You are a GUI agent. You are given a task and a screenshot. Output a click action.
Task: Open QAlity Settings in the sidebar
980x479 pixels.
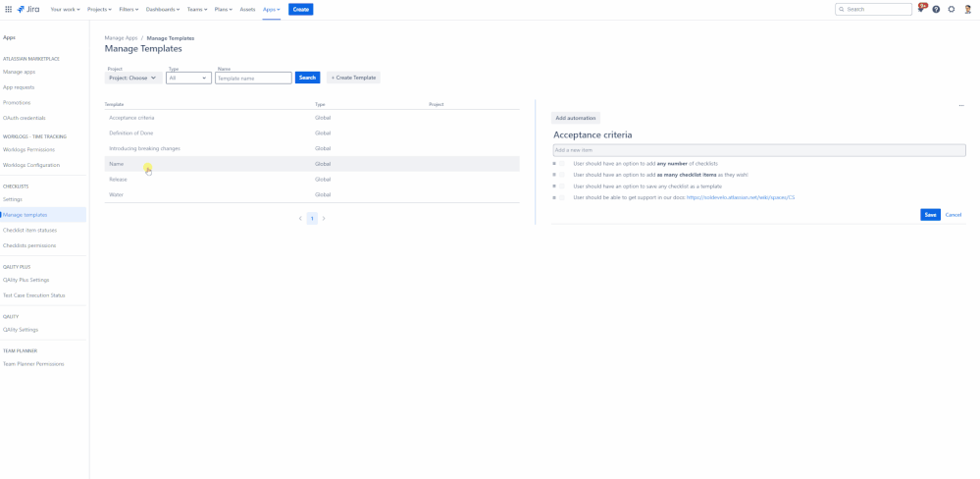21,330
